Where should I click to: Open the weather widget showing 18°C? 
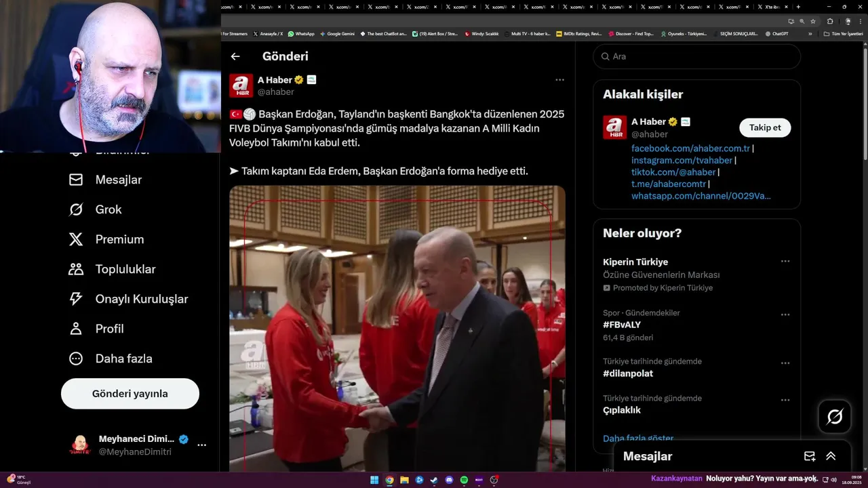(17, 480)
